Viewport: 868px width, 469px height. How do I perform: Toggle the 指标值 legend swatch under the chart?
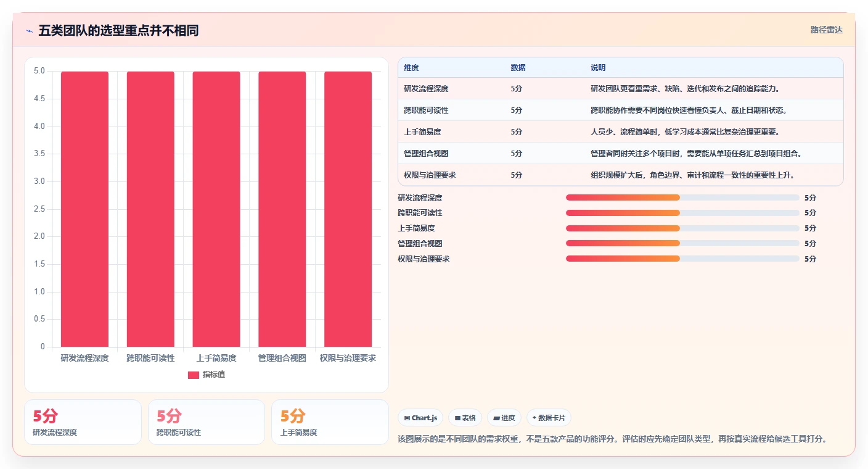(194, 375)
